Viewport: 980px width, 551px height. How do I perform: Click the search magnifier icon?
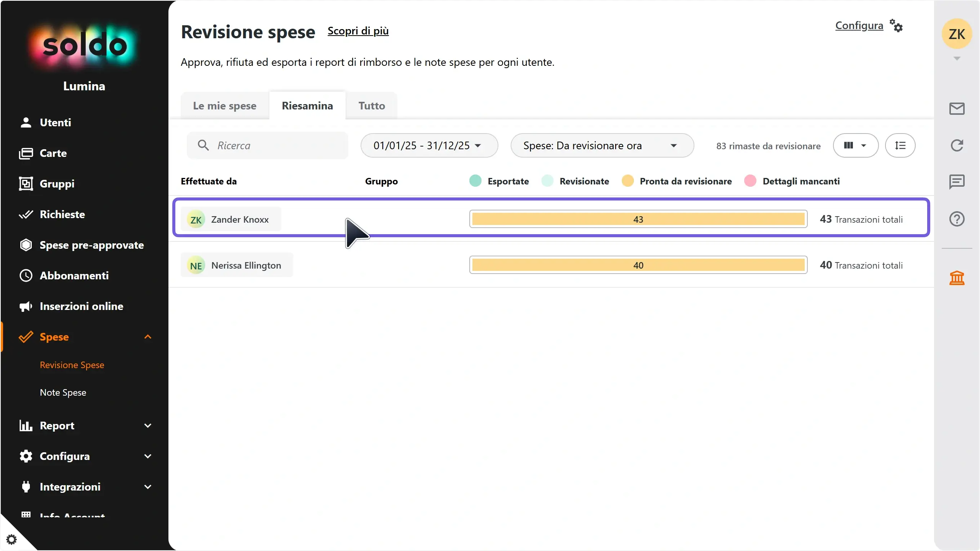pos(203,145)
